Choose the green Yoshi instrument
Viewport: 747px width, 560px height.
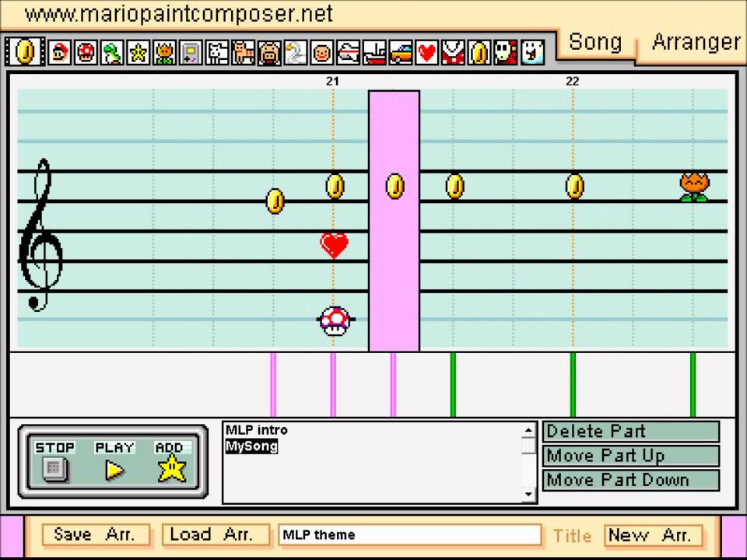(113, 53)
